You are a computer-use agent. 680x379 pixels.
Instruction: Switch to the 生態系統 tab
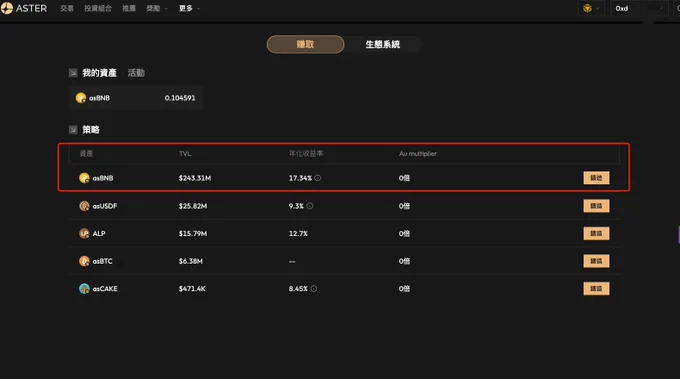point(382,44)
